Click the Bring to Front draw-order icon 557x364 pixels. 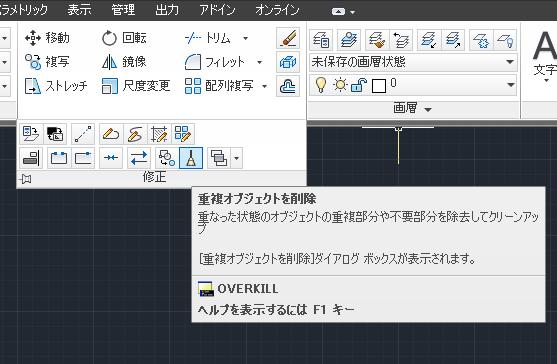219,158
